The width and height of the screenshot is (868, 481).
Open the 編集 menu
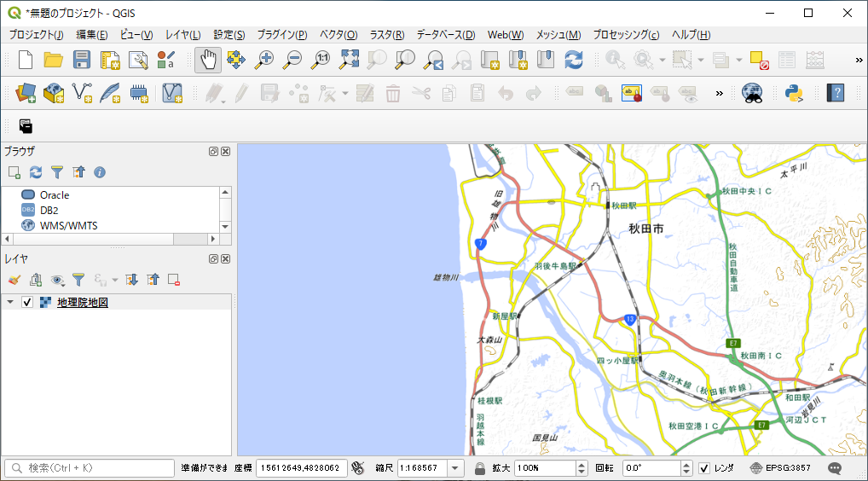tap(92, 35)
